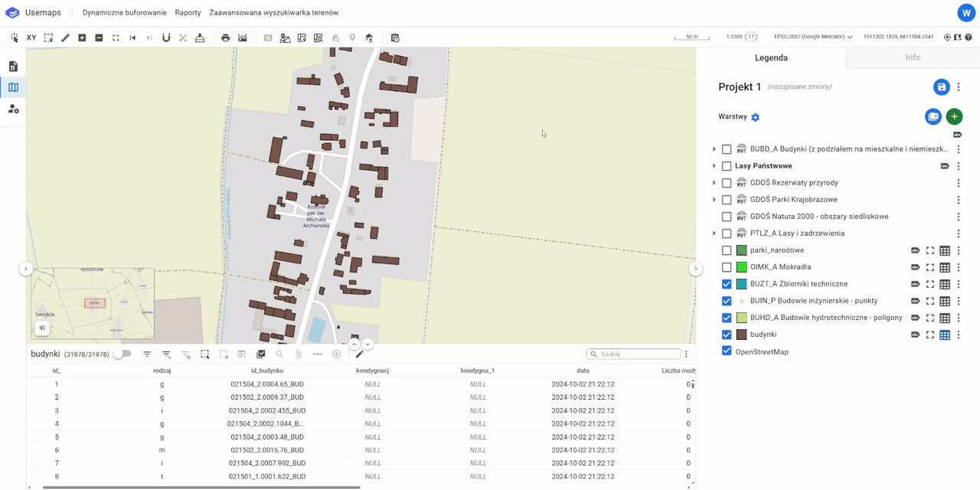The image size is (980, 490).
Task: Click the print map icon
Action: point(225,38)
